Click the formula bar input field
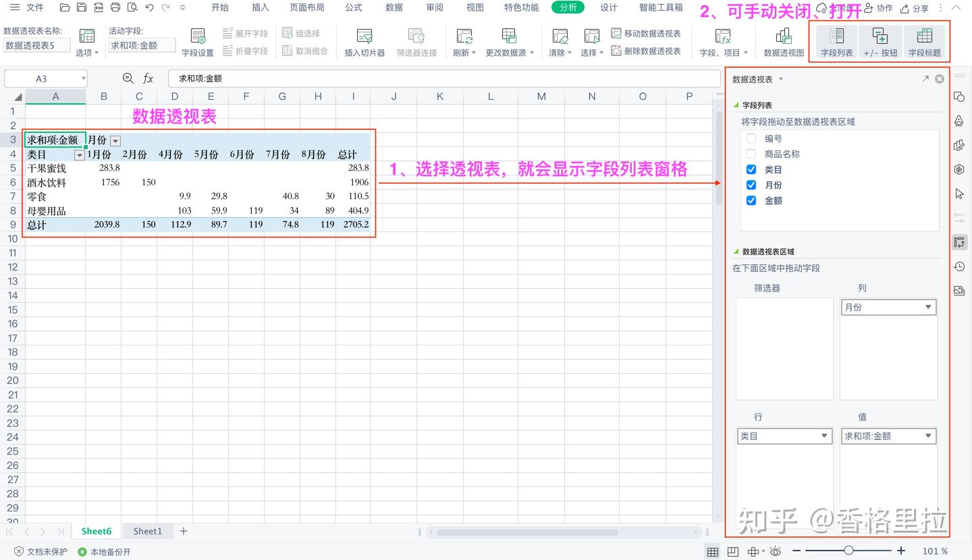This screenshot has height=560, width=972. coord(444,79)
